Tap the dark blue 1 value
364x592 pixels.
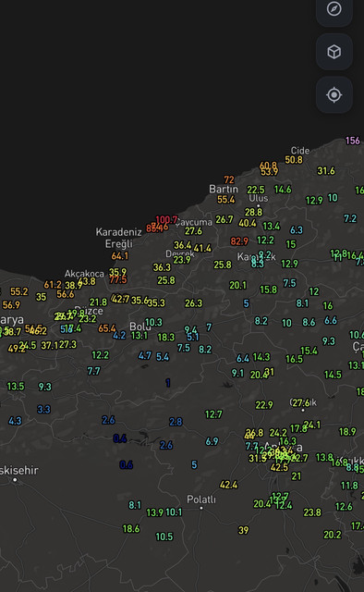(168, 383)
